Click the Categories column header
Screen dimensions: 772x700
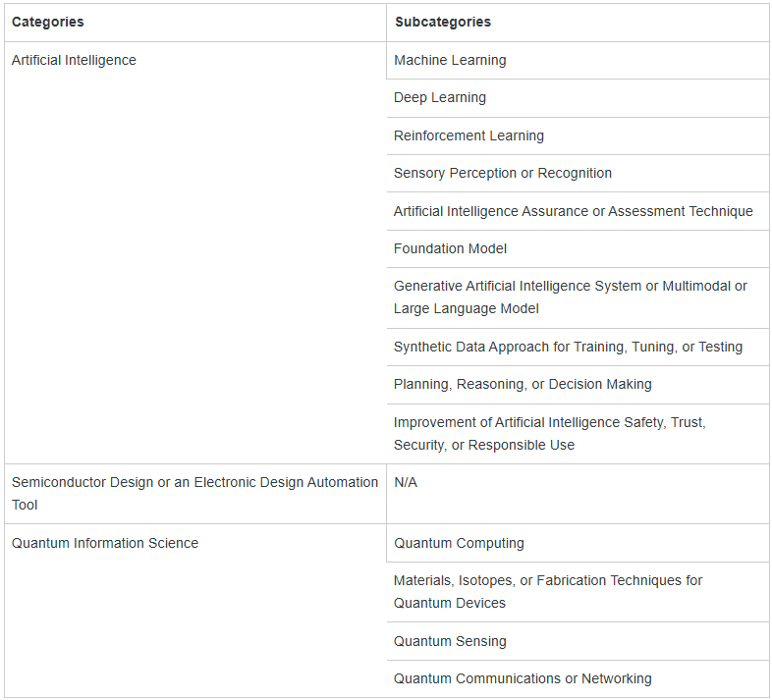coord(48,22)
